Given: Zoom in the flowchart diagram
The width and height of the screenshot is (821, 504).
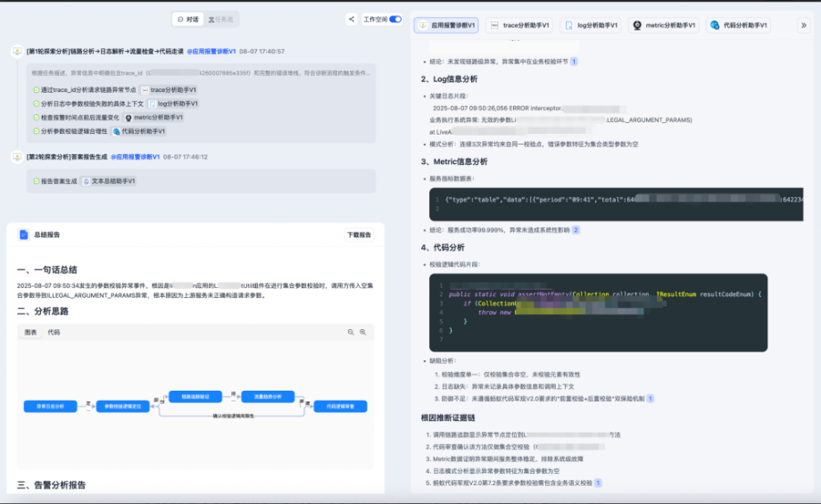Looking at the screenshot, I should click(363, 332).
